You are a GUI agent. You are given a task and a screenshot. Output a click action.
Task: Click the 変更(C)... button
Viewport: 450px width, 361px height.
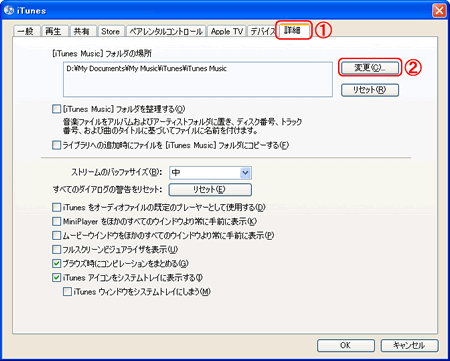click(369, 68)
